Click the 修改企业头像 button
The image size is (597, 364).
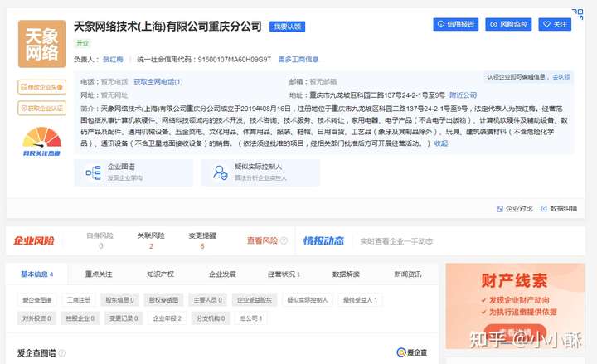click(42, 87)
